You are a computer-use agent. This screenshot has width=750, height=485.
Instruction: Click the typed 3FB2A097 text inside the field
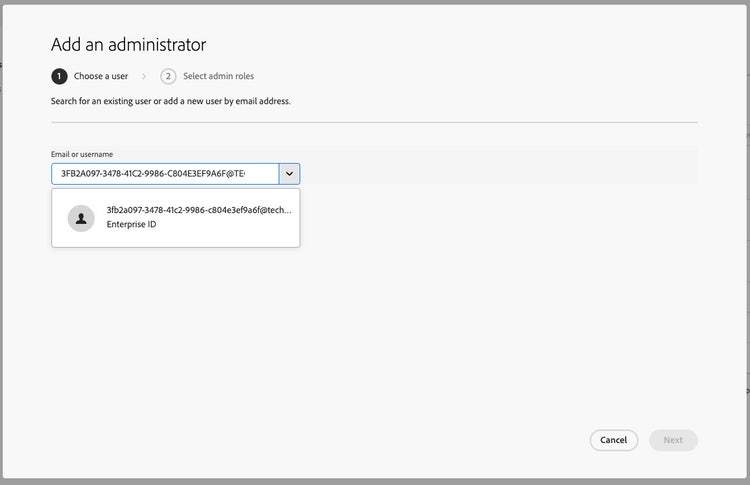pos(152,174)
